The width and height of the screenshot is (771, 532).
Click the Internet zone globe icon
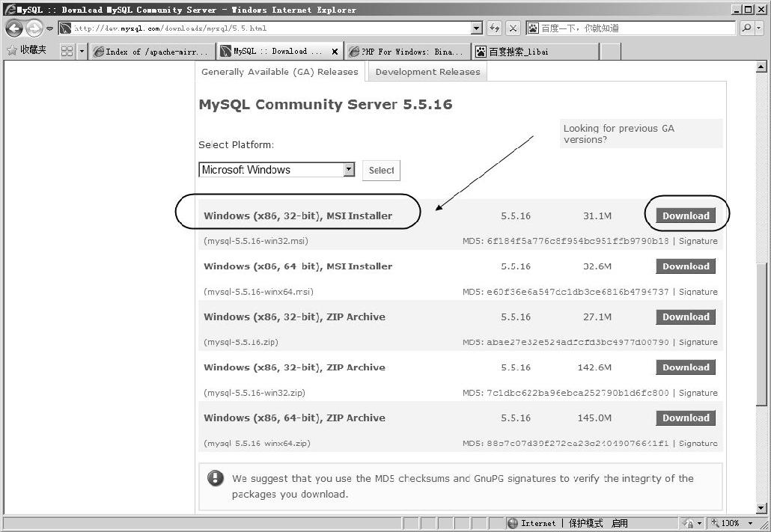point(512,523)
